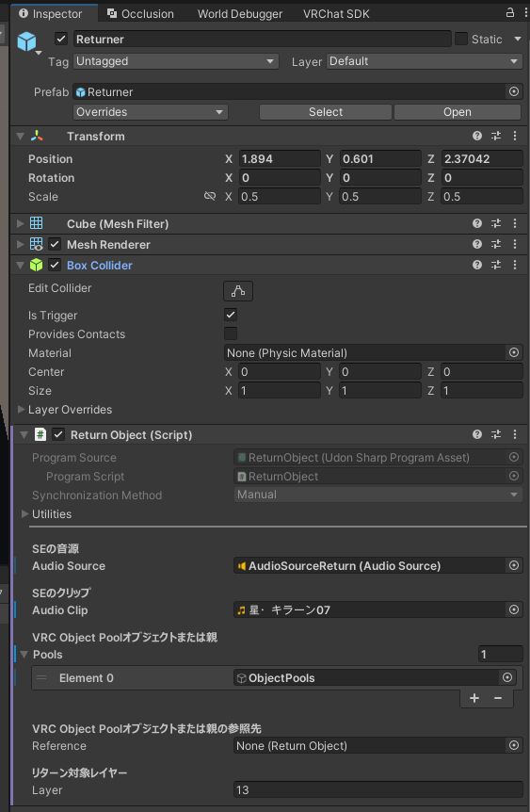Open the Prefab object picker circle
The width and height of the screenshot is (530, 812).
pos(513,91)
